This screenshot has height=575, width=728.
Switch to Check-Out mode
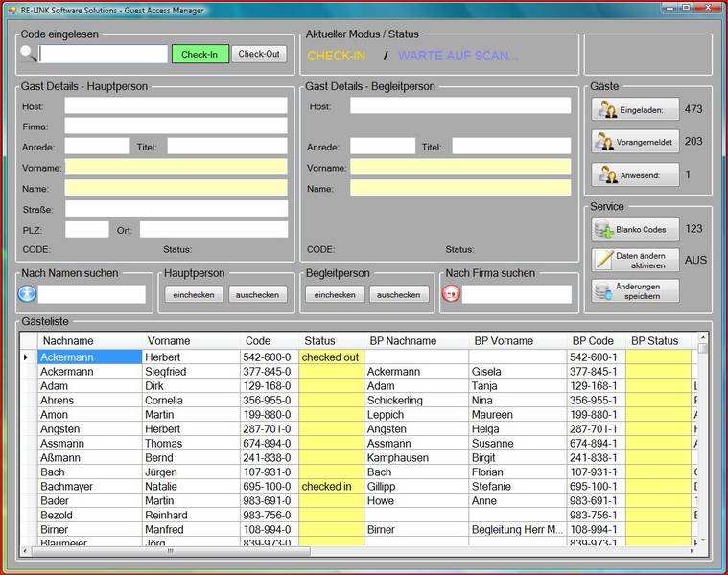[259, 54]
